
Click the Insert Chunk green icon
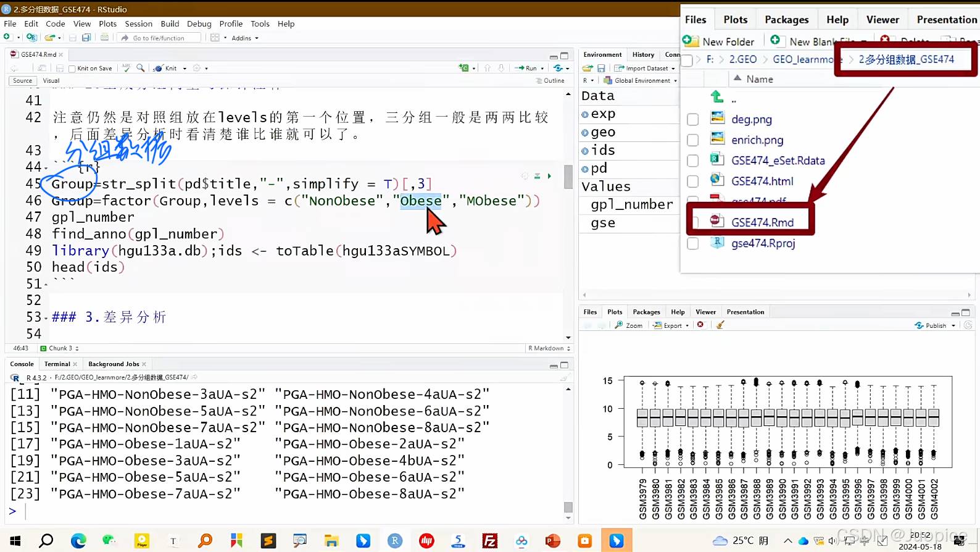click(463, 68)
